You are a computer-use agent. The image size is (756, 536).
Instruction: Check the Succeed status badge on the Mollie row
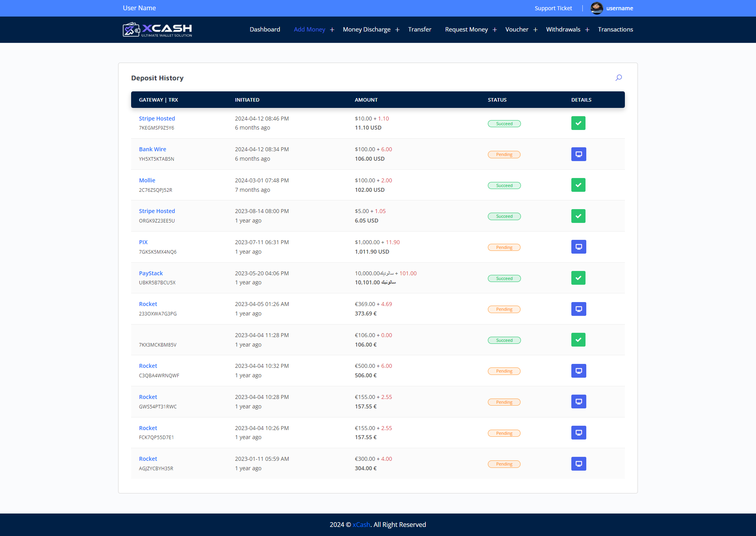coord(504,185)
